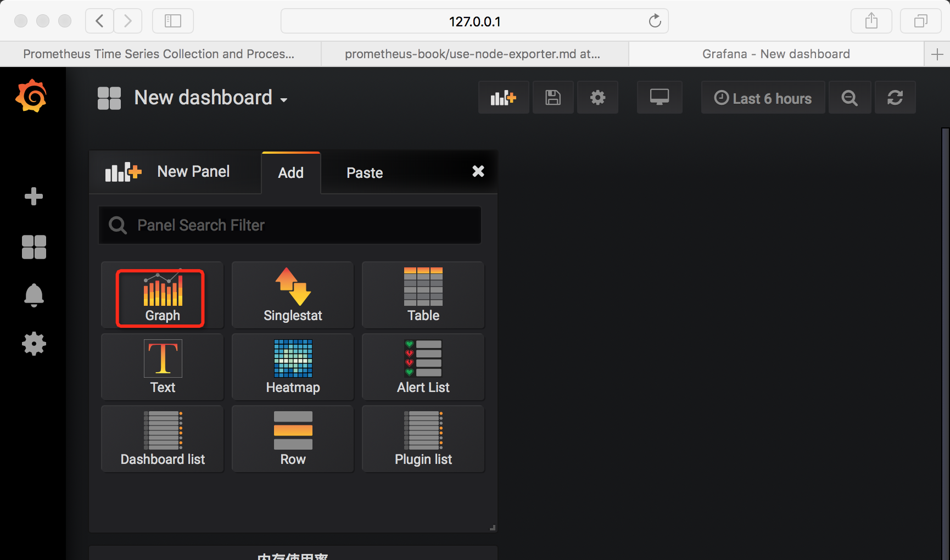Screen dimensions: 950x560
Task: Select the Table panel type
Action: point(423,295)
